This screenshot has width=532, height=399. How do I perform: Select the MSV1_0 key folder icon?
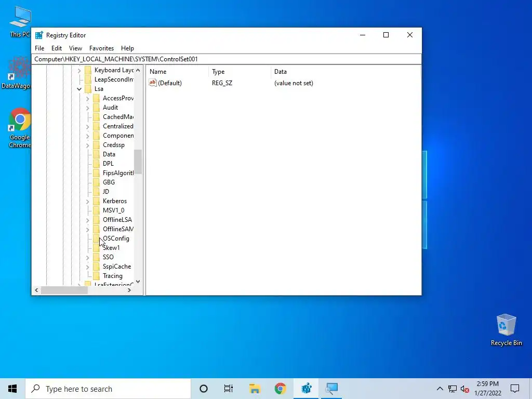point(96,210)
